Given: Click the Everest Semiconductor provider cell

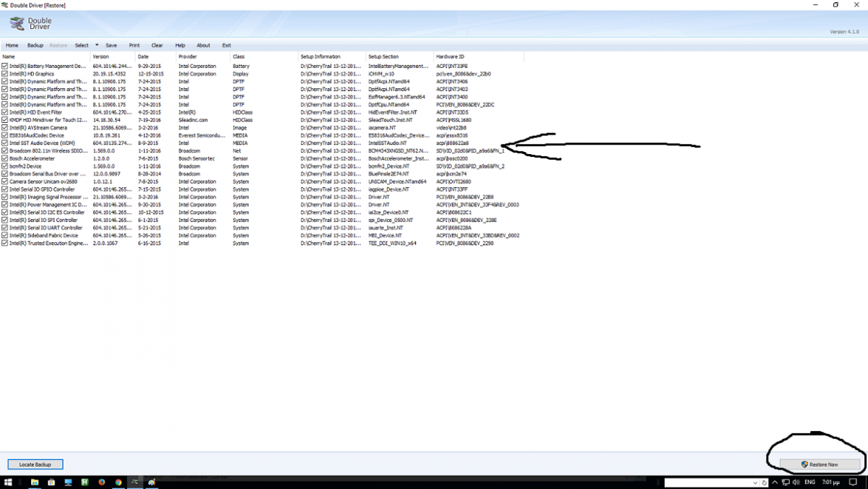Looking at the screenshot, I should tap(203, 135).
